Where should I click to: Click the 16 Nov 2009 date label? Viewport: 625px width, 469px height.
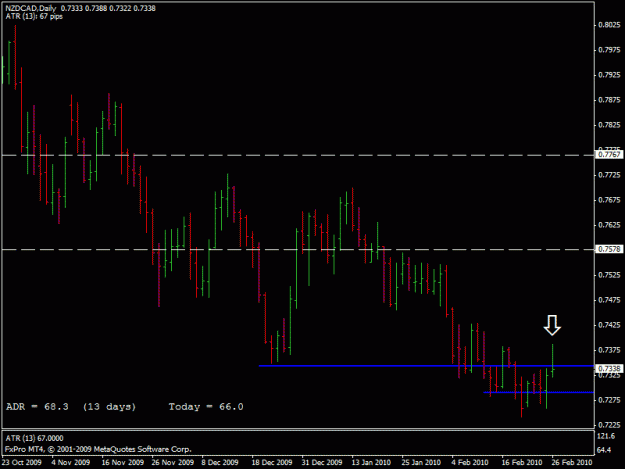pos(122,462)
